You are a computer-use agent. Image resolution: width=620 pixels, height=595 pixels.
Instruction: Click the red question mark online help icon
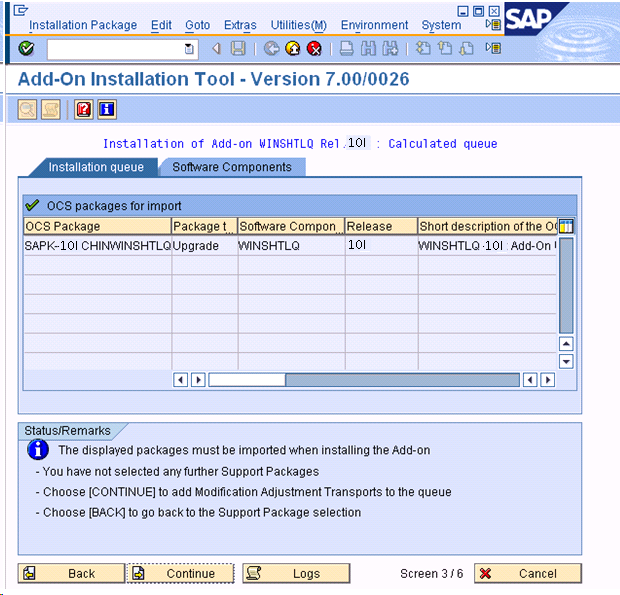(84, 109)
